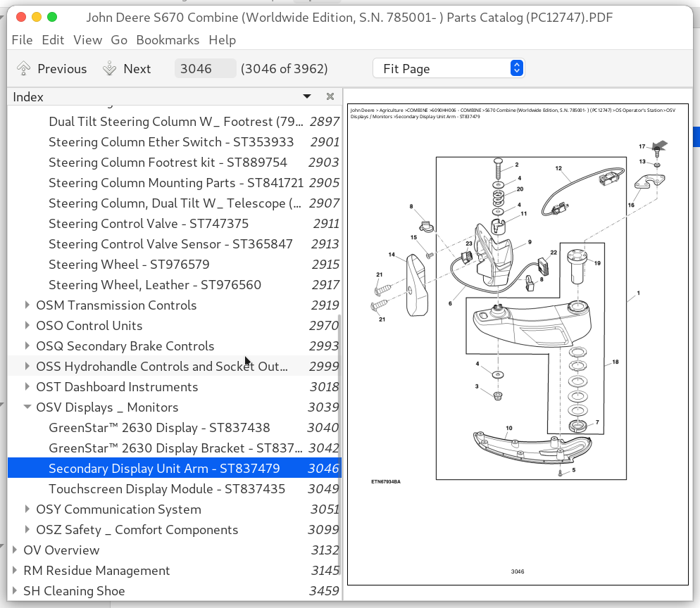Expand OSM Transmission Controls section

pyautogui.click(x=27, y=305)
